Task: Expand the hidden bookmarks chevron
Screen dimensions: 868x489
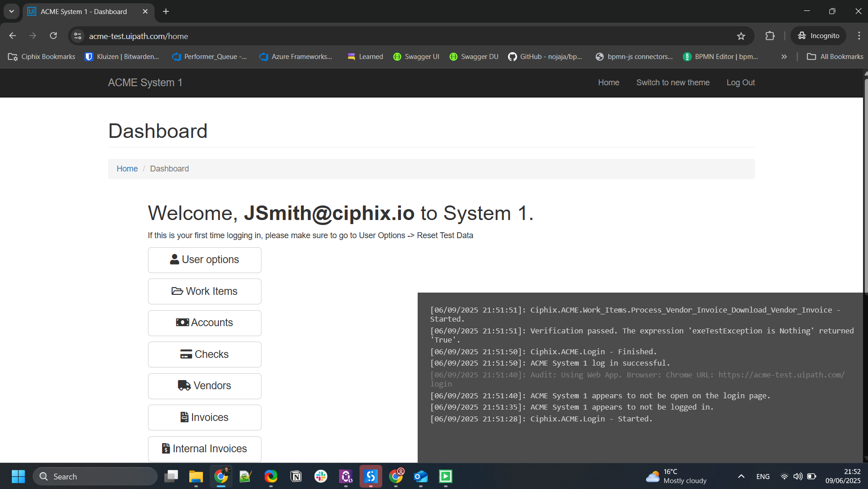Action: coord(784,57)
